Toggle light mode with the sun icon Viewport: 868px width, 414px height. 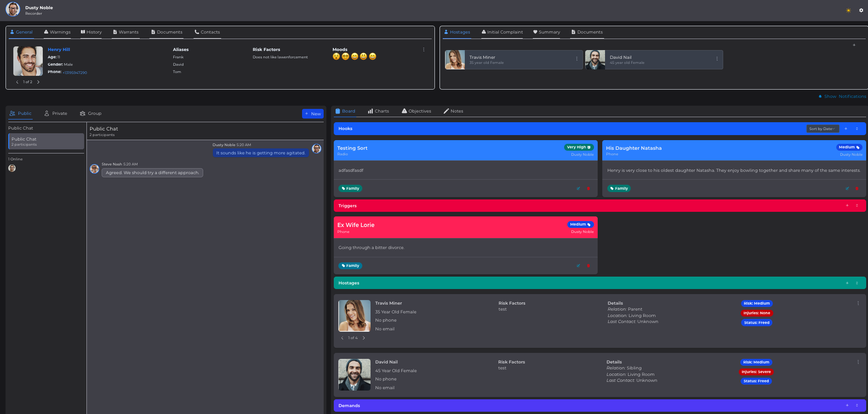[x=848, y=10]
